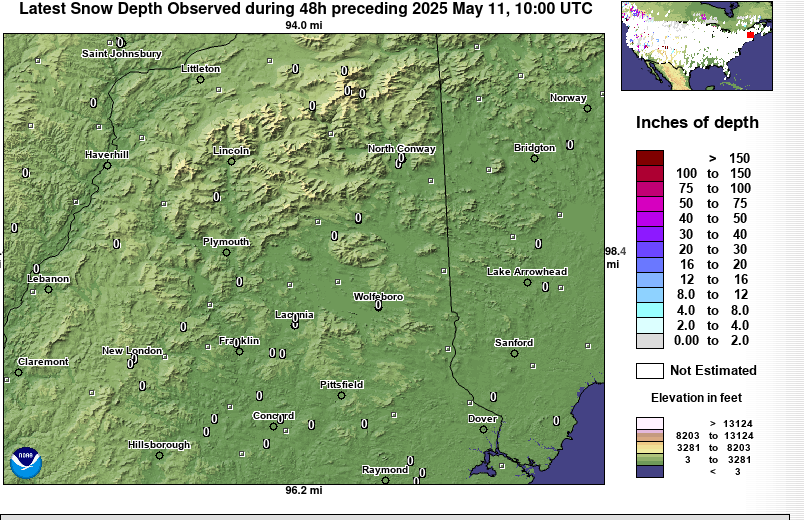
Task: Select the Bridgton city marker
Action: 534,158
